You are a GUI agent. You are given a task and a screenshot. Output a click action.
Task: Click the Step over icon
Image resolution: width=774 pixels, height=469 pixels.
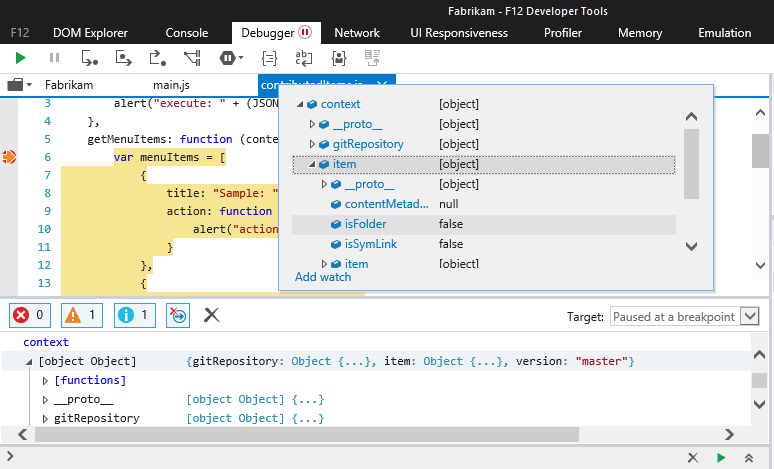pos(123,58)
